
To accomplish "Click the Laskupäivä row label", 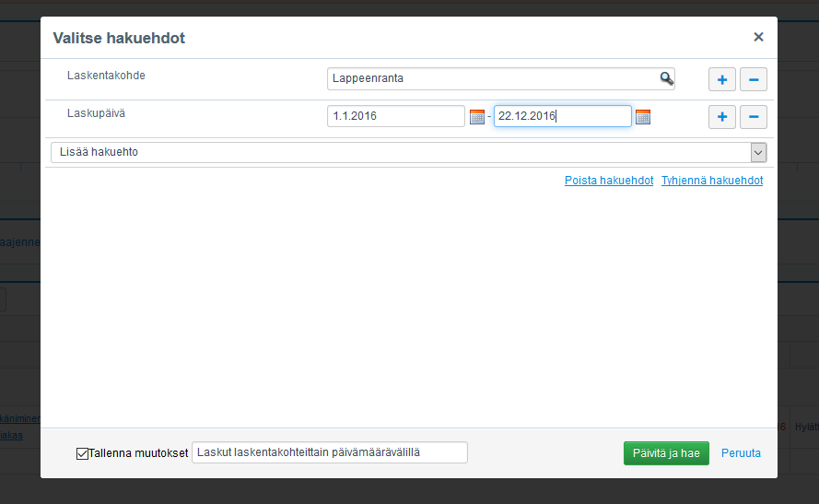I will (96, 113).
